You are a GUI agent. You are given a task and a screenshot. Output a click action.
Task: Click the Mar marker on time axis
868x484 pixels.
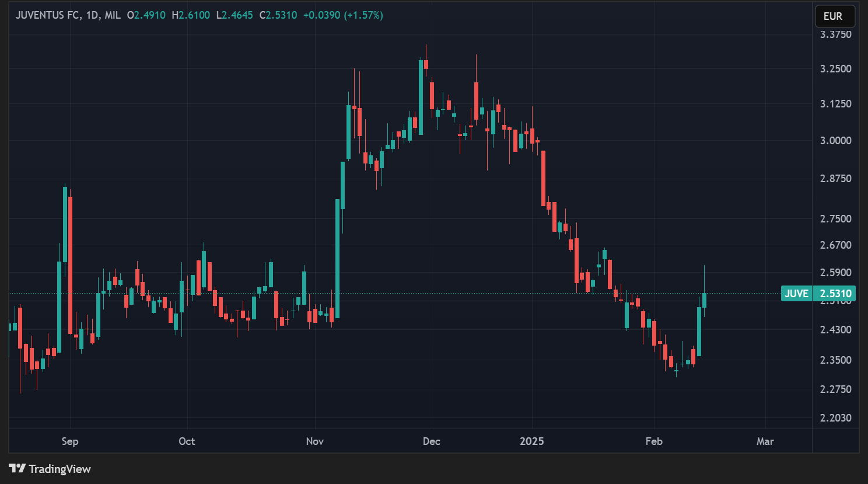point(765,441)
